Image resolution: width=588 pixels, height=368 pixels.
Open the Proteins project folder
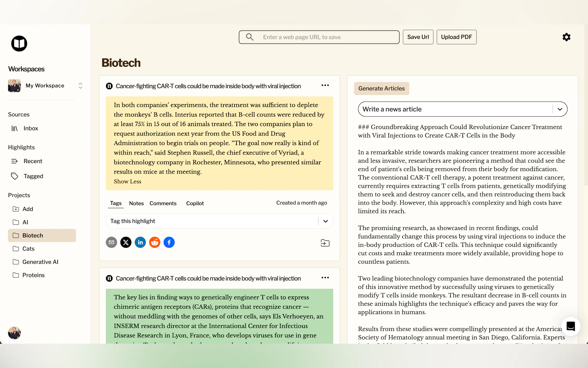(33, 275)
